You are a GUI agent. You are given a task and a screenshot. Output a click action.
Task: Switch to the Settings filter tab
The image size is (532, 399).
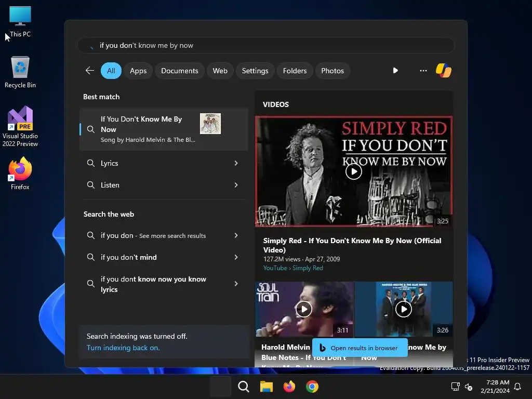point(255,71)
